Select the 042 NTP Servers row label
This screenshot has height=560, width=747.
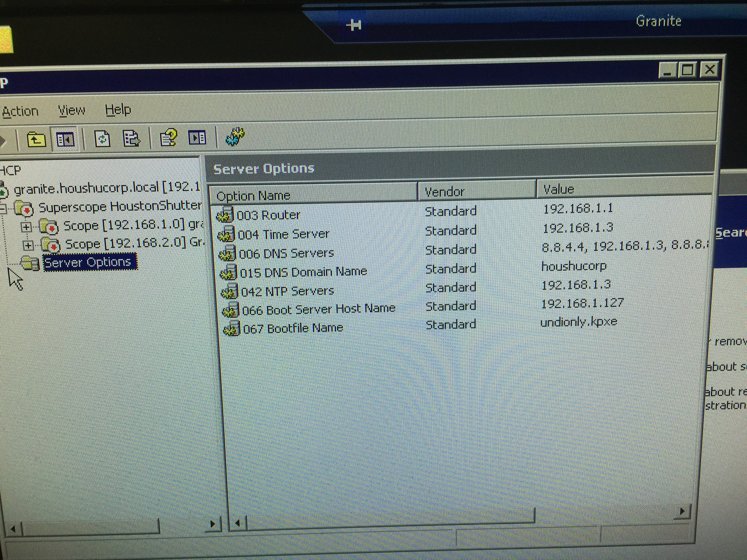(x=288, y=291)
